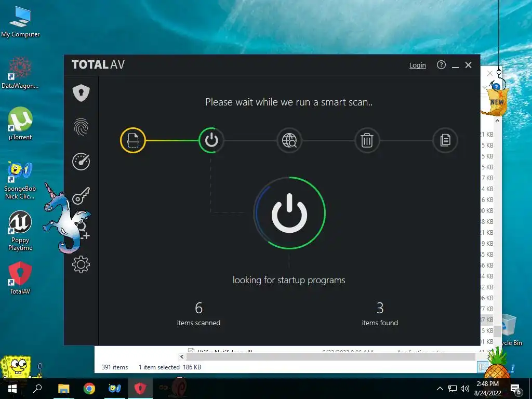Select the trash junk cleanup step icon
The width and height of the screenshot is (532, 399).
coord(367,140)
